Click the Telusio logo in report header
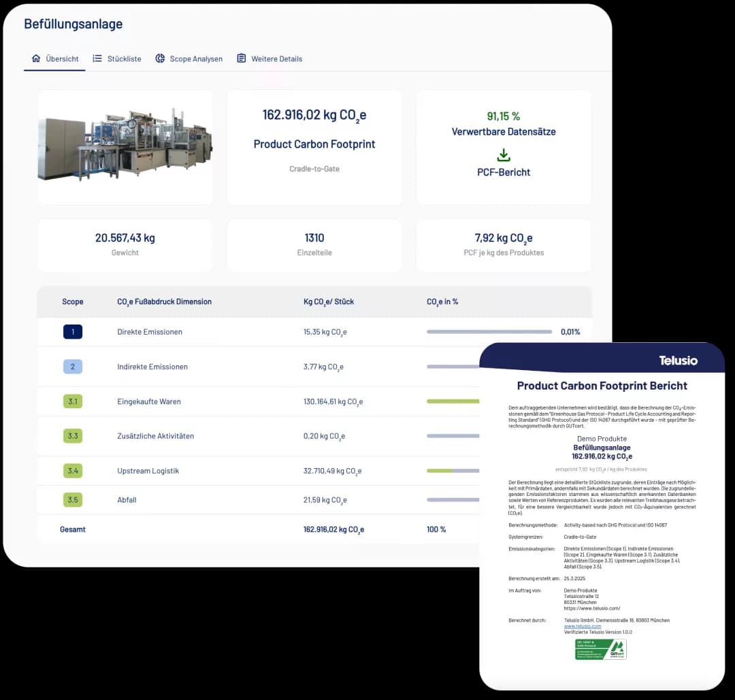This screenshot has height=700, width=735. [678, 361]
